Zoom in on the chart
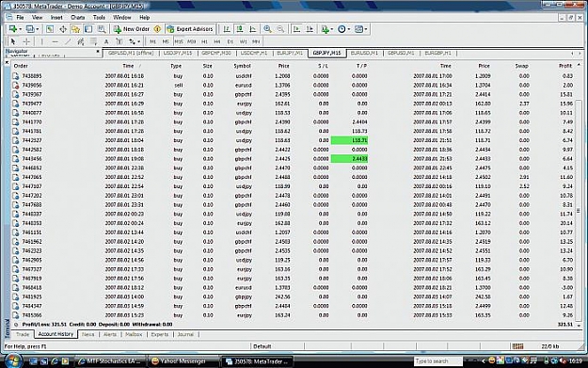The width and height of the screenshot is (588, 368). (267, 29)
